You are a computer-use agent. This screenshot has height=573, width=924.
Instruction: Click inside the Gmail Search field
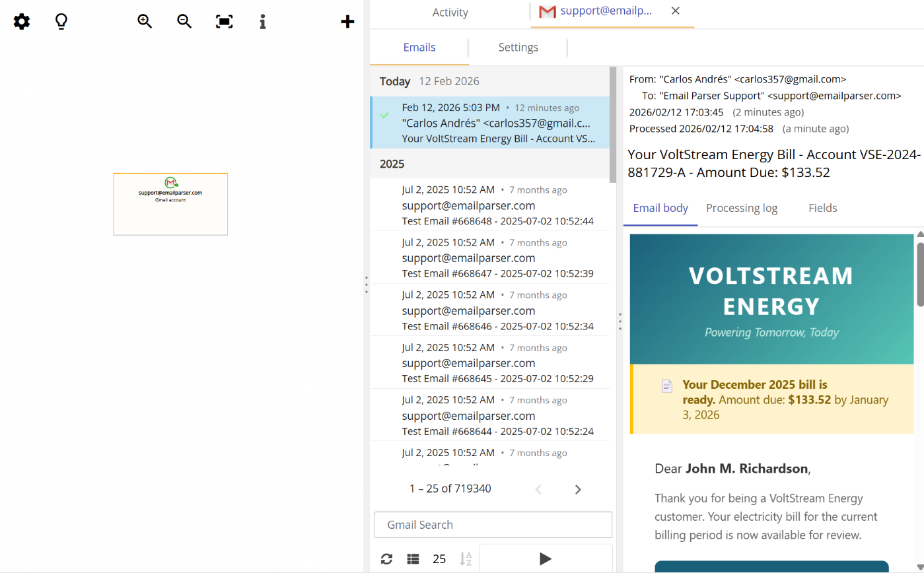click(x=493, y=525)
